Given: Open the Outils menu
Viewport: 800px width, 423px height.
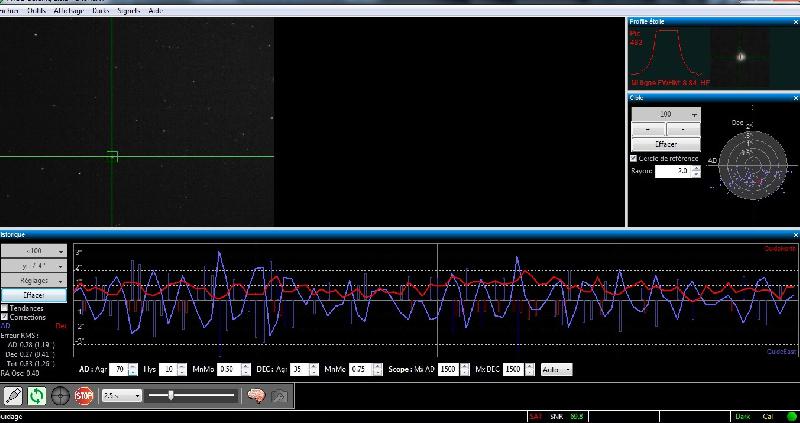Looking at the screenshot, I should 36,11.
